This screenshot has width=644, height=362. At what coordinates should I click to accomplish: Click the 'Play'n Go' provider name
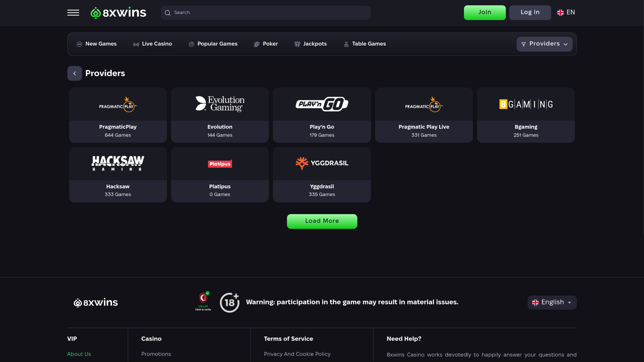pos(322,127)
